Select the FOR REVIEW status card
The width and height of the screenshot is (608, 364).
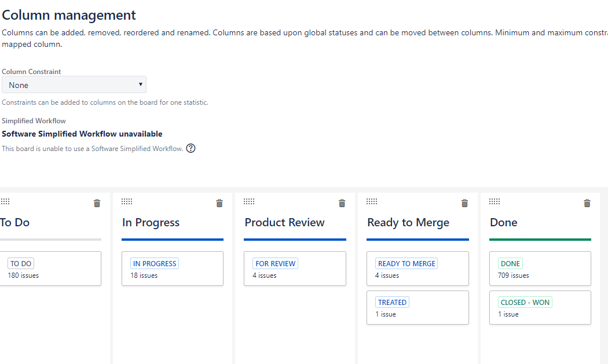[295, 269]
